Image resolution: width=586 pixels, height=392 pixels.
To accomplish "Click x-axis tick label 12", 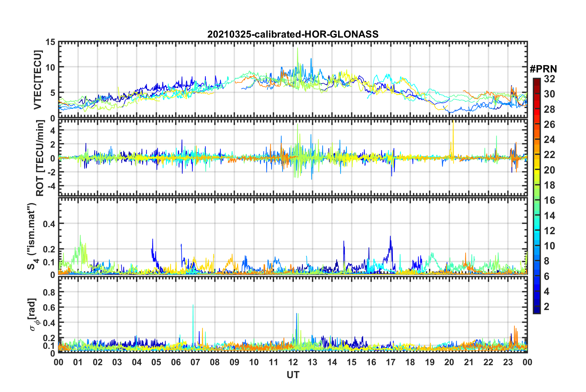I will coord(293,362).
